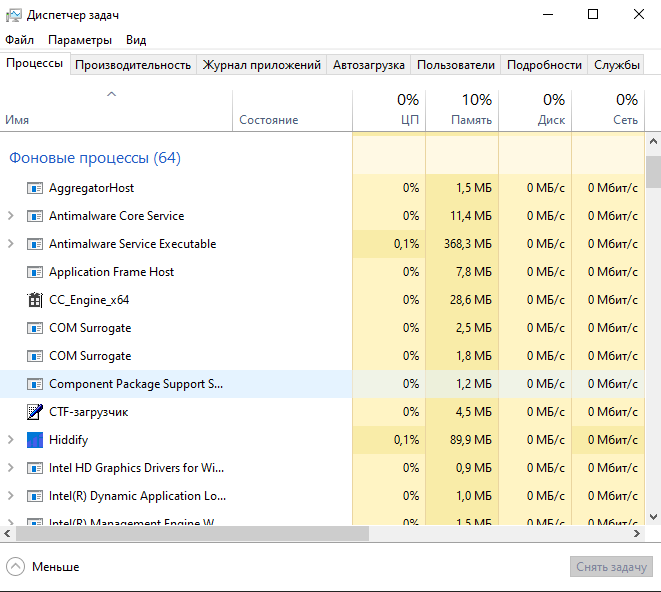661x592 pixels.
Task: Click the horizontal scrollbar thumb
Action: point(192,533)
